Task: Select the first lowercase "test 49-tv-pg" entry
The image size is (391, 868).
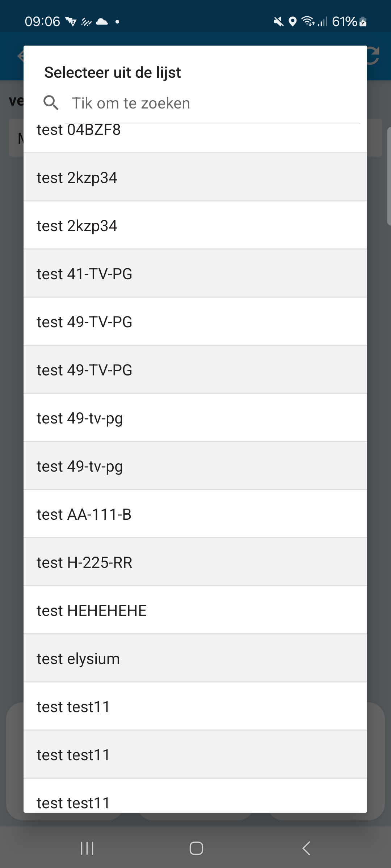Action: pos(195,418)
